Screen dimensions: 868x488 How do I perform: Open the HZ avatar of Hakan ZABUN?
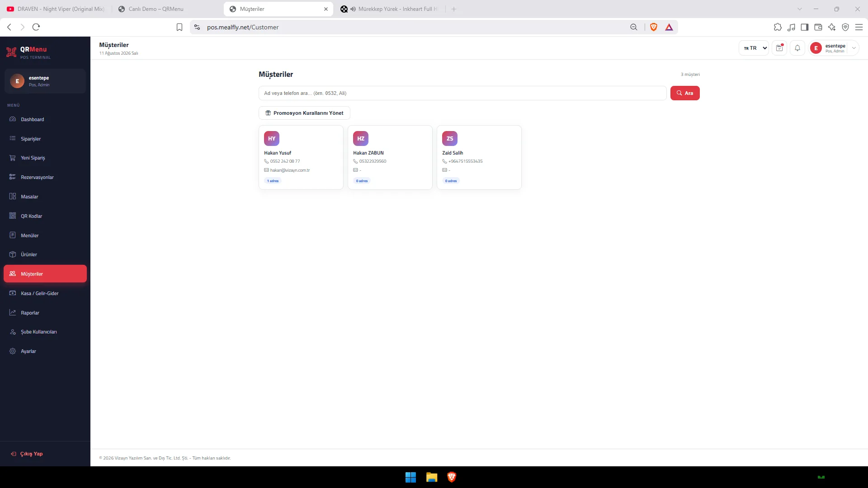click(x=361, y=138)
